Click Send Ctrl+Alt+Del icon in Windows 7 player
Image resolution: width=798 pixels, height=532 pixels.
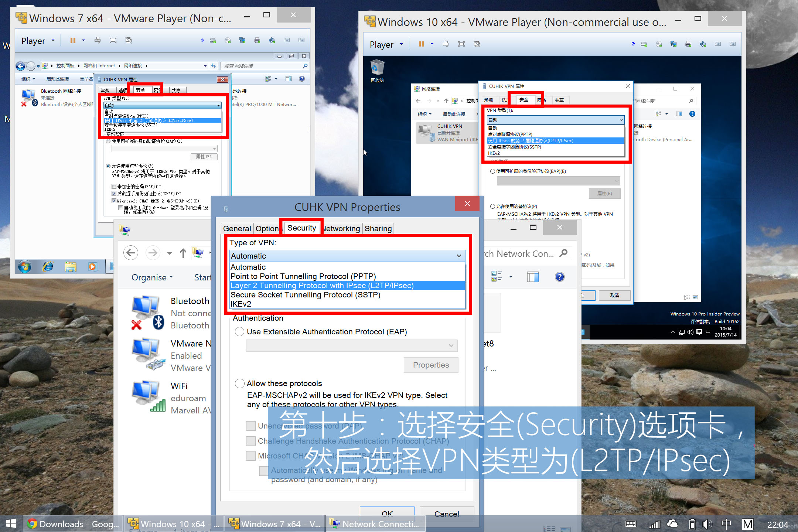pos(98,40)
